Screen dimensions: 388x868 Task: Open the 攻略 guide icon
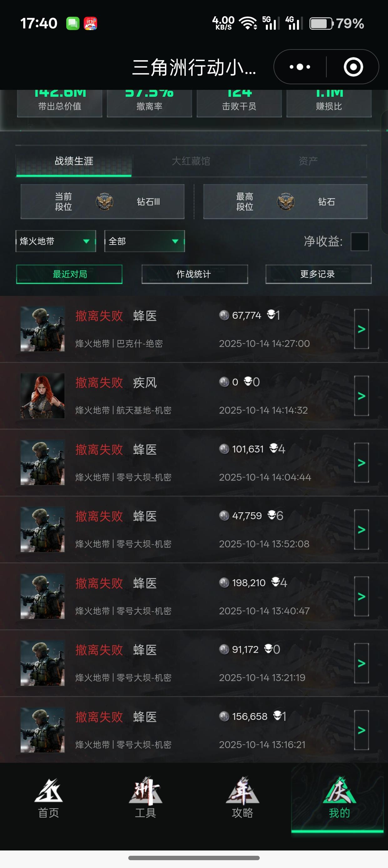pyautogui.click(x=243, y=798)
